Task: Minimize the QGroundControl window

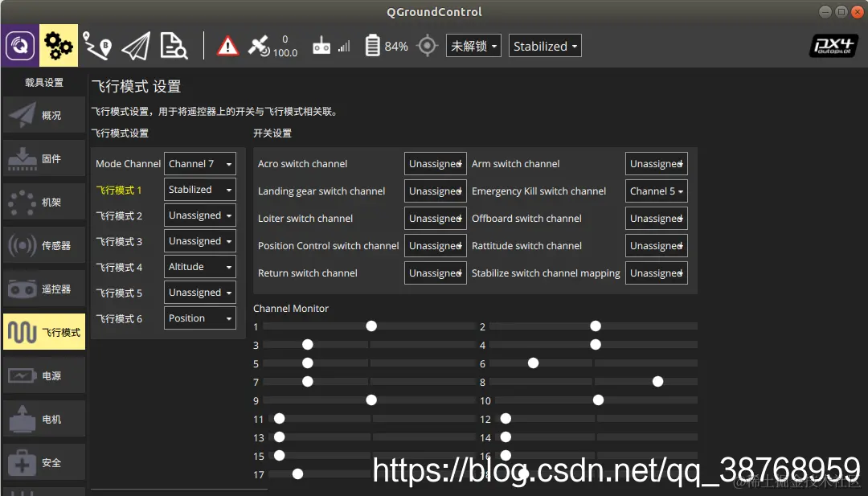Action: tap(825, 11)
